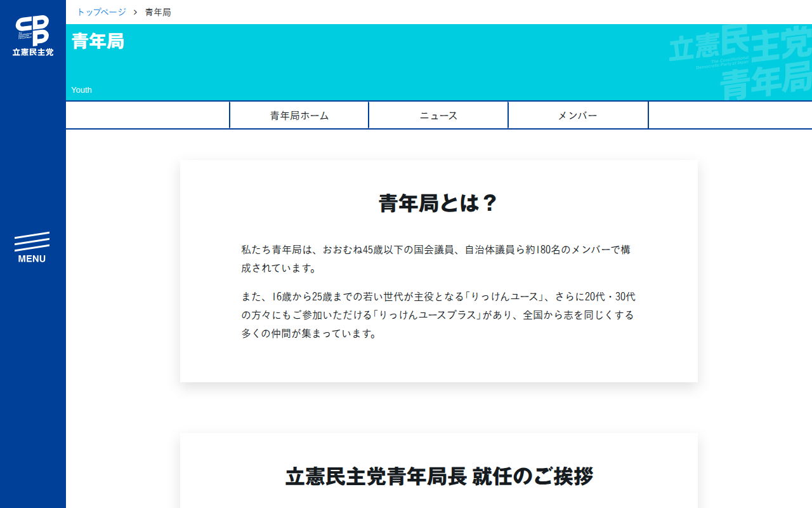The image size is (812, 508).
Task: Click the 青年局とは? heading
Action: tap(438, 203)
